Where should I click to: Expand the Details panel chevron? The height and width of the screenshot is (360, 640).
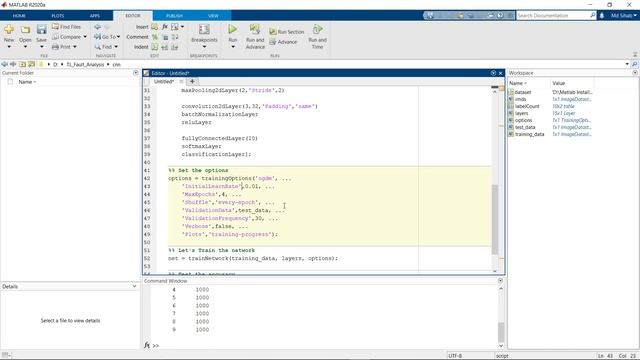tap(134, 287)
